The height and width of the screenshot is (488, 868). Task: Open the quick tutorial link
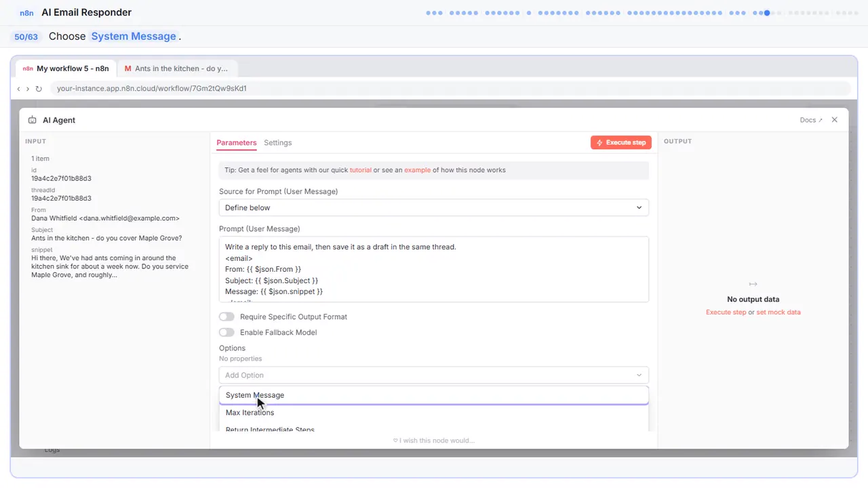[361, 170]
